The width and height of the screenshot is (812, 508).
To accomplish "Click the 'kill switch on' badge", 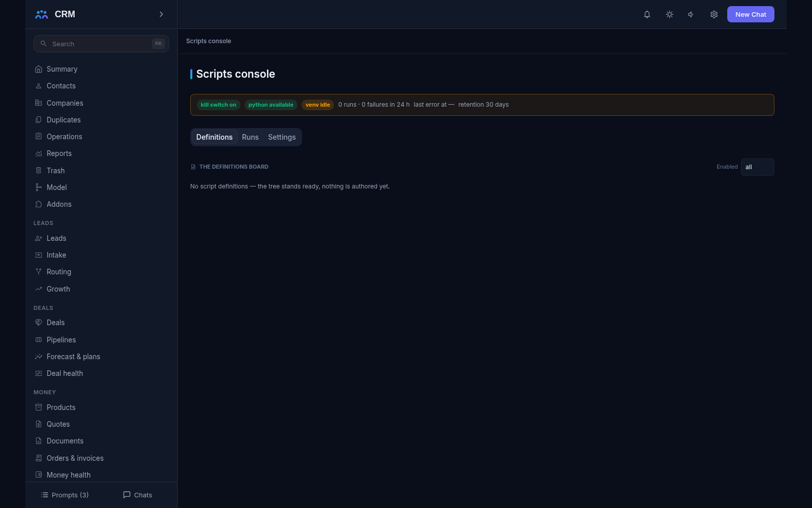I will click(218, 105).
